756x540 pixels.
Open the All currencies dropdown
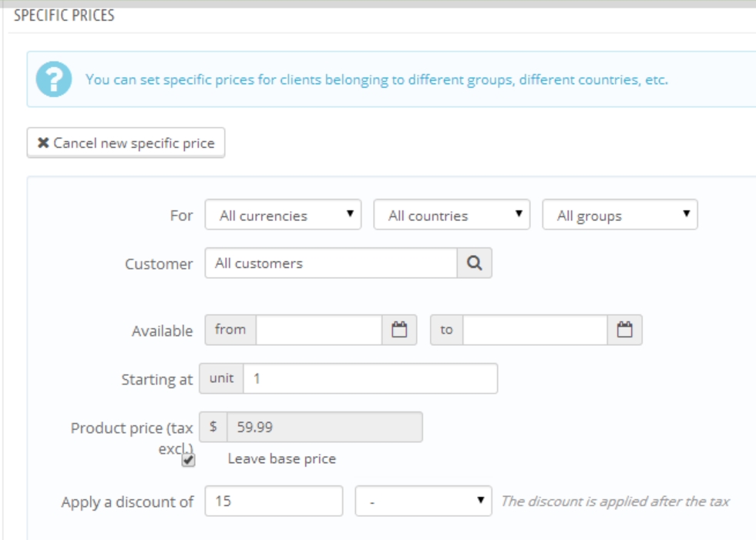coord(284,216)
